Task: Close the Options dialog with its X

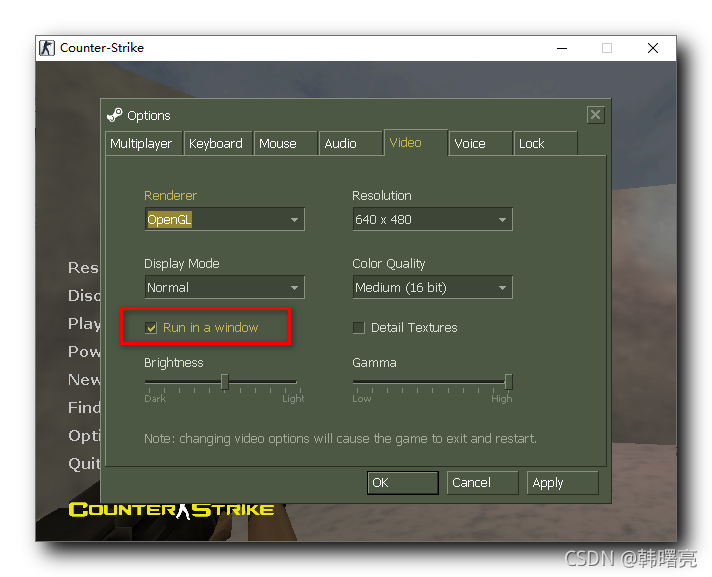Action: pyautogui.click(x=595, y=115)
